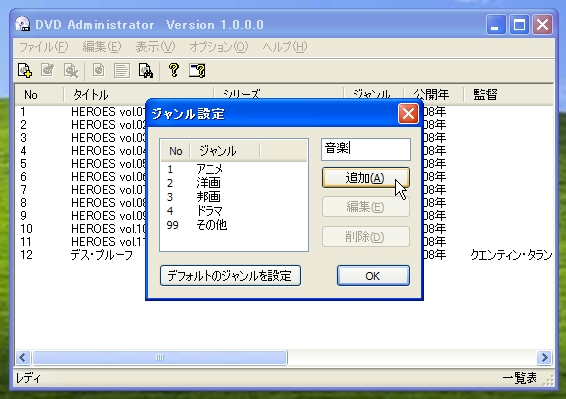Click the horizontal scrollbar thumb
Image resolution: width=566 pixels, height=399 pixels.
point(160,358)
